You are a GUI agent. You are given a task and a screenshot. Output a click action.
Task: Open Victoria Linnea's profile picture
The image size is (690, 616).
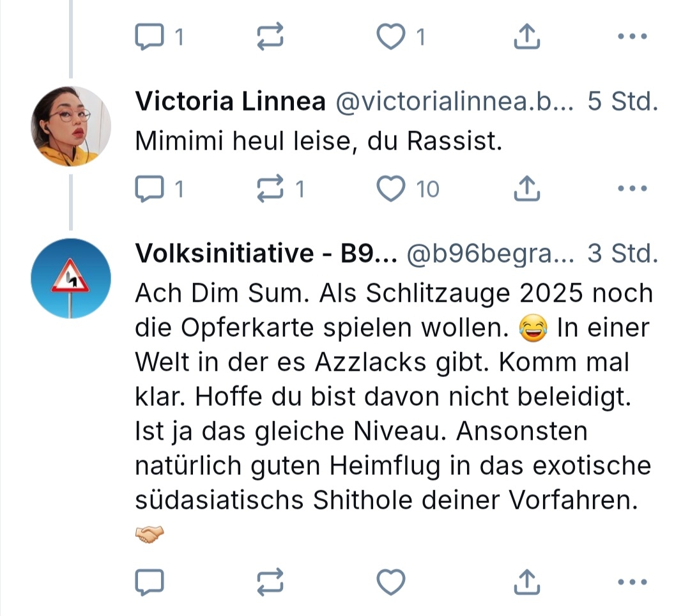pyautogui.click(x=71, y=126)
